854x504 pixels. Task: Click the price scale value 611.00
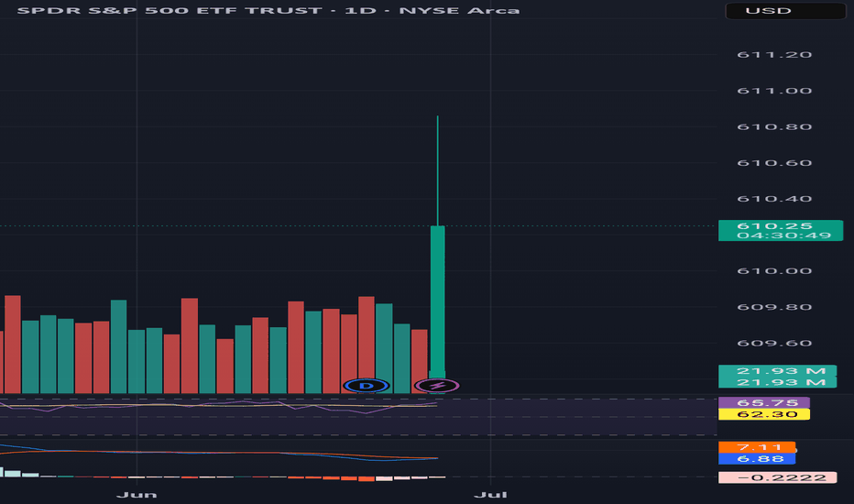774,91
